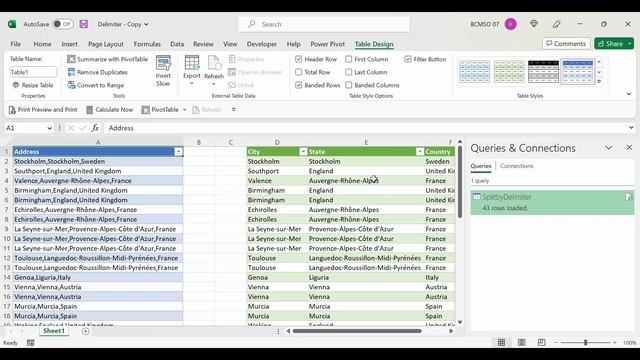640x360 pixels.
Task: Open the Share button dropdown arrow
Action: point(630,44)
